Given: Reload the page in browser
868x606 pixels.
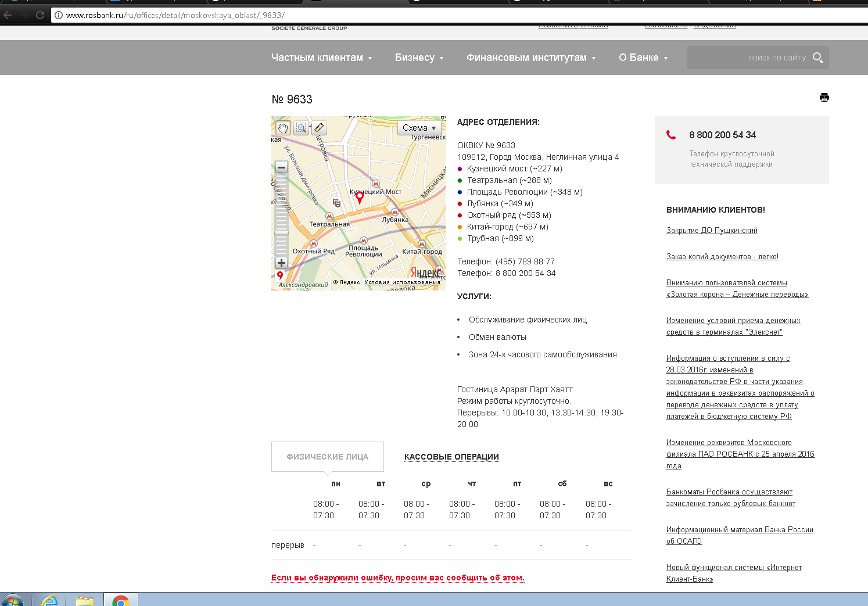Looking at the screenshot, I should click(40, 15).
